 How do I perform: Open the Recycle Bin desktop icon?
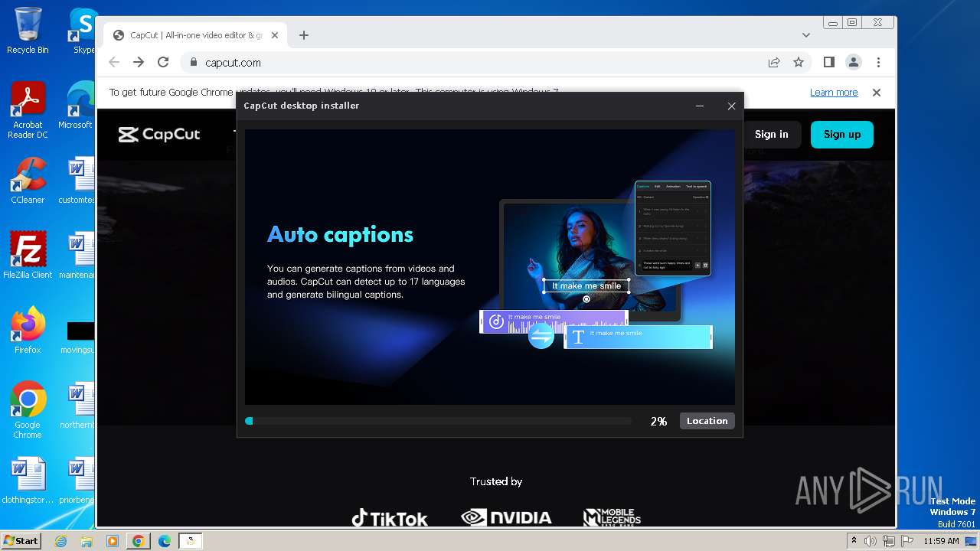[x=28, y=31]
